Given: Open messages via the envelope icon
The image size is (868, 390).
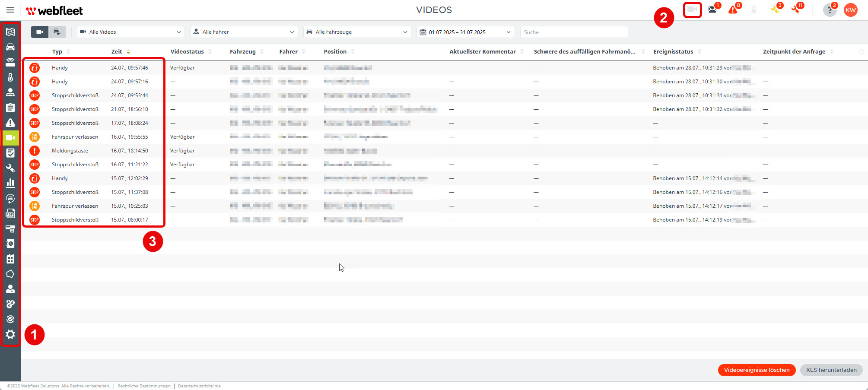Looking at the screenshot, I should 712,10.
